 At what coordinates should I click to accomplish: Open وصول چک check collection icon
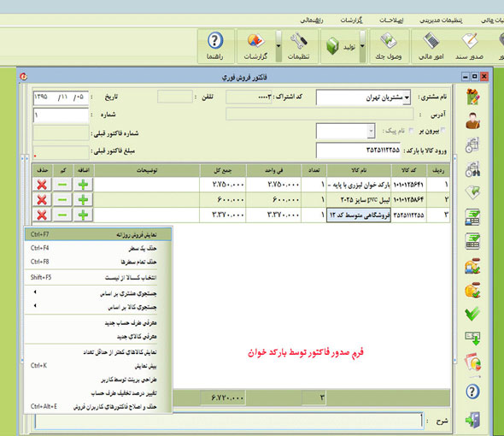tap(389, 46)
